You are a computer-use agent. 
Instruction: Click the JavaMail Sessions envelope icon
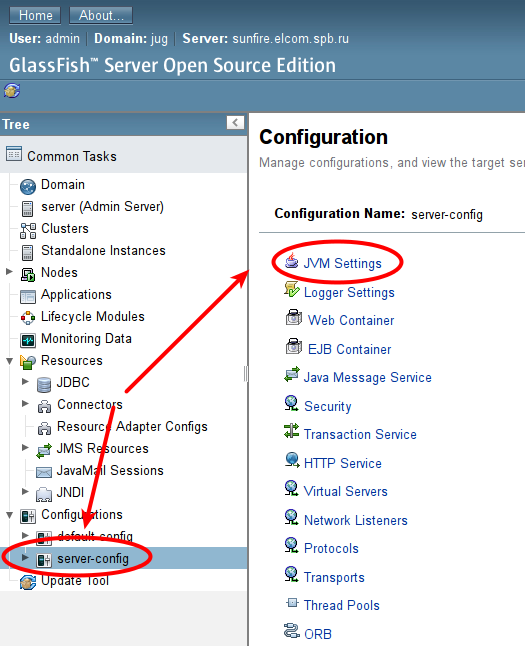coord(44,472)
